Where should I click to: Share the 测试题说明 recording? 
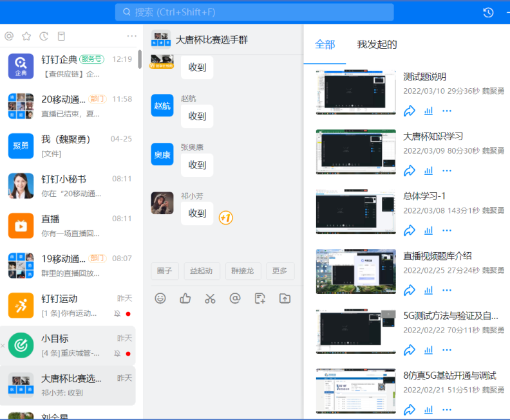point(409,111)
